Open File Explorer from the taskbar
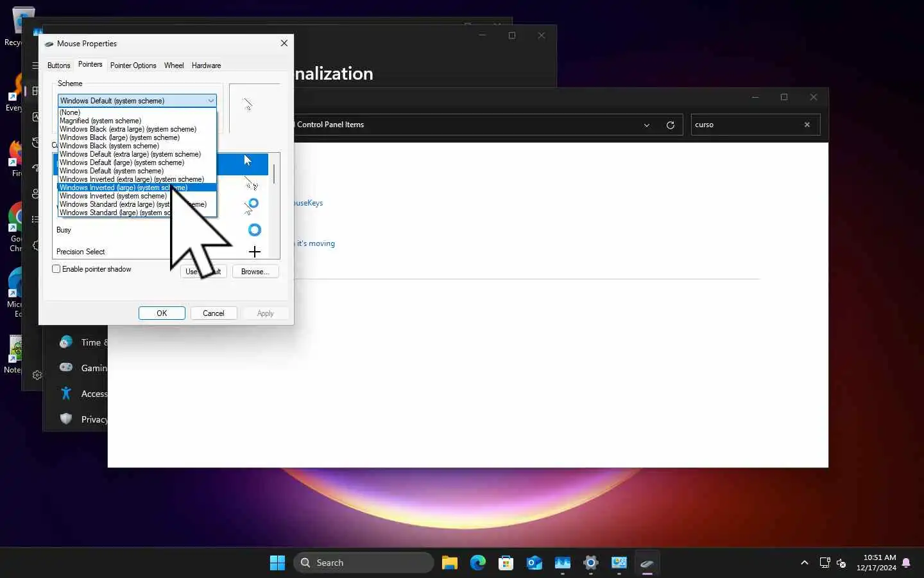The height and width of the screenshot is (578, 924). (449, 563)
